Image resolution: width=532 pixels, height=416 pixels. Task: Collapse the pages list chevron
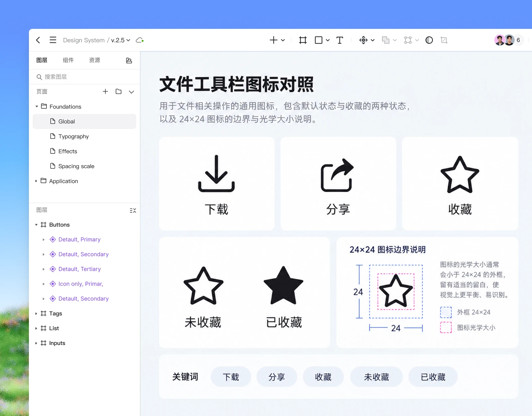pos(132,92)
